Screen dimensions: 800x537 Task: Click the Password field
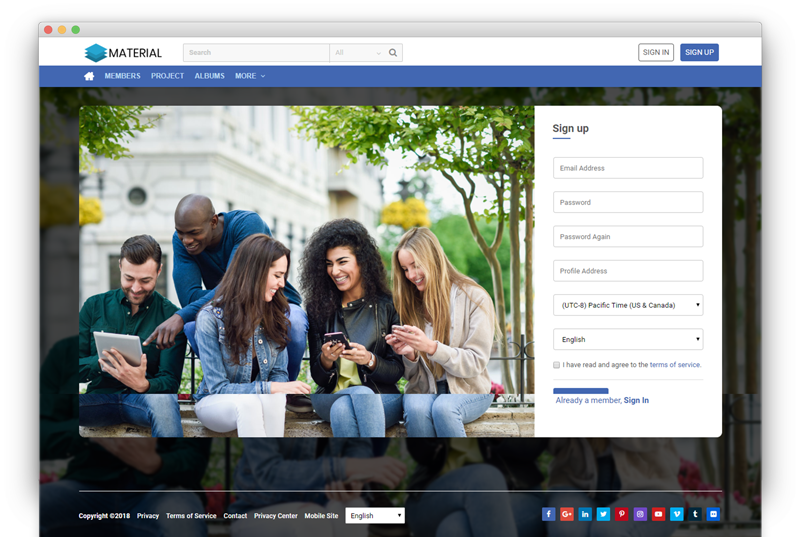pyautogui.click(x=628, y=202)
